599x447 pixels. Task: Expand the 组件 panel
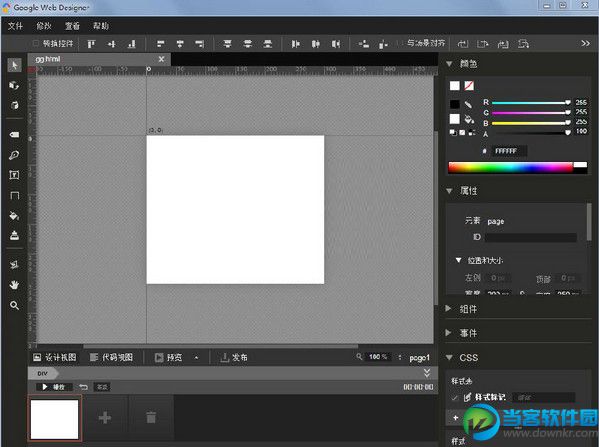(x=448, y=308)
